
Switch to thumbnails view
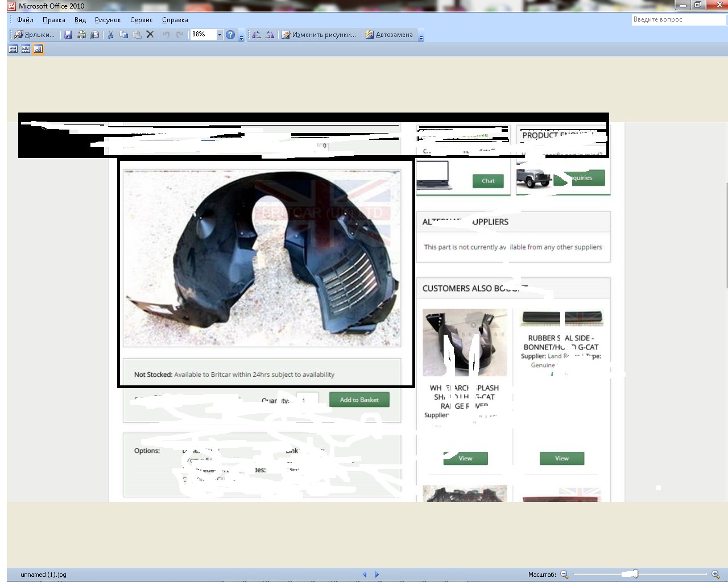13,49
